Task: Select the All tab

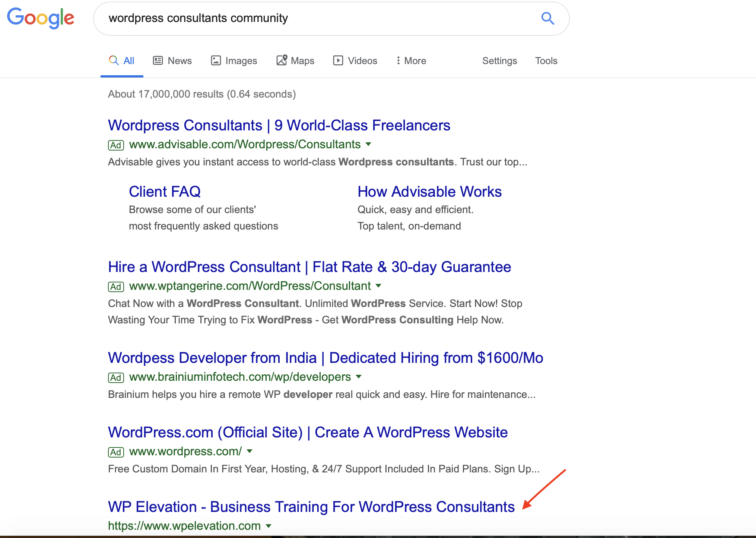Action: pos(122,61)
